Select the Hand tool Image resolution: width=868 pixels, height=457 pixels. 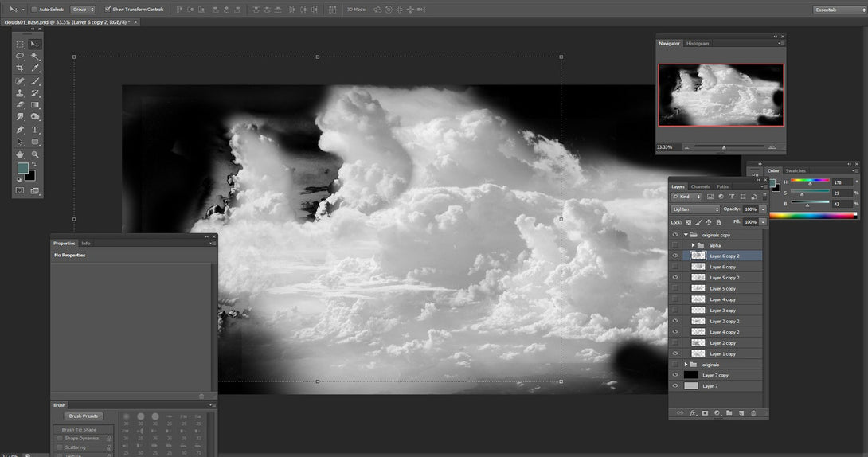click(x=20, y=154)
